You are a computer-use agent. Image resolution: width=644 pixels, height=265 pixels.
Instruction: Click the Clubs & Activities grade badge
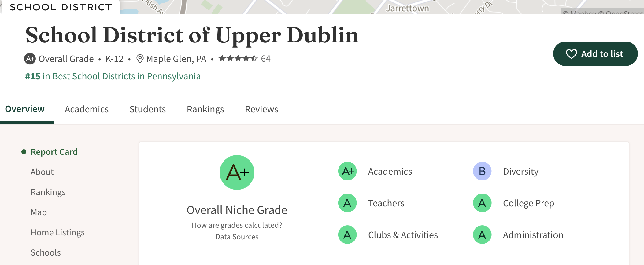(x=347, y=235)
